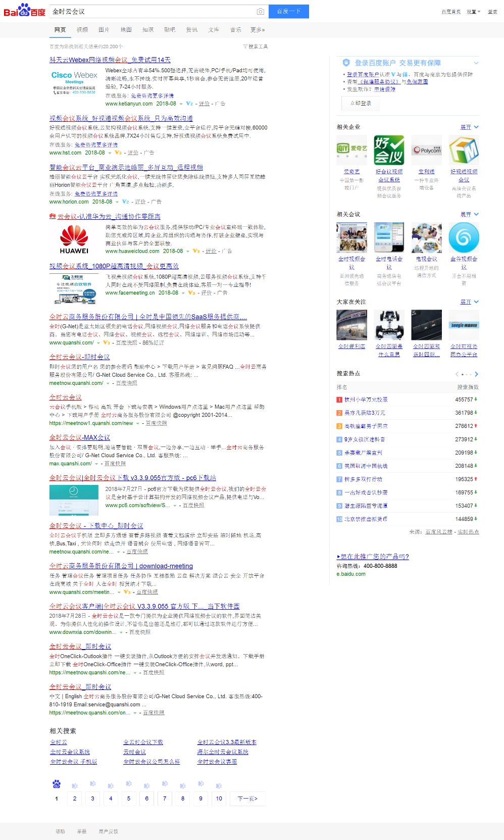Open hot topic 吴亦凡获赔3万元
This screenshot has height=840, width=504.
point(365,413)
